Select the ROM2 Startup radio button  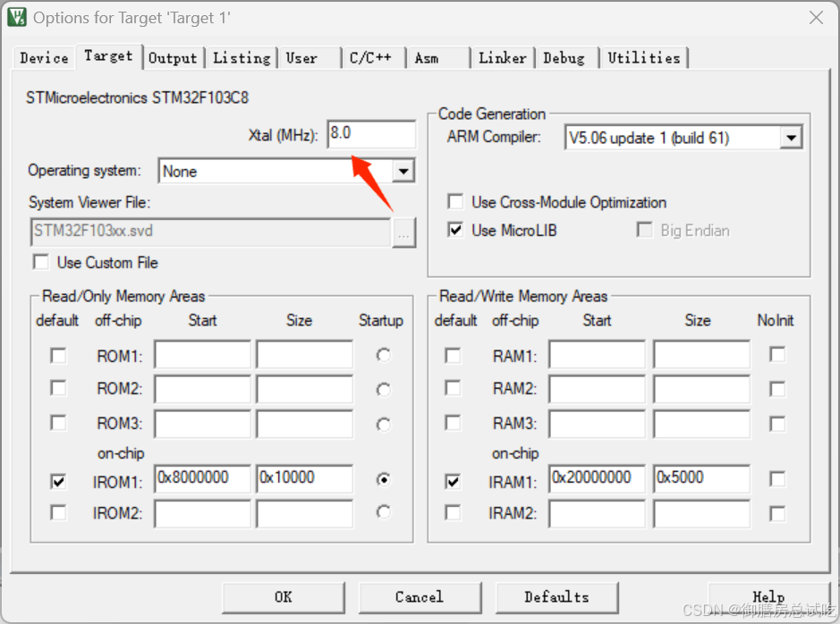383,390
